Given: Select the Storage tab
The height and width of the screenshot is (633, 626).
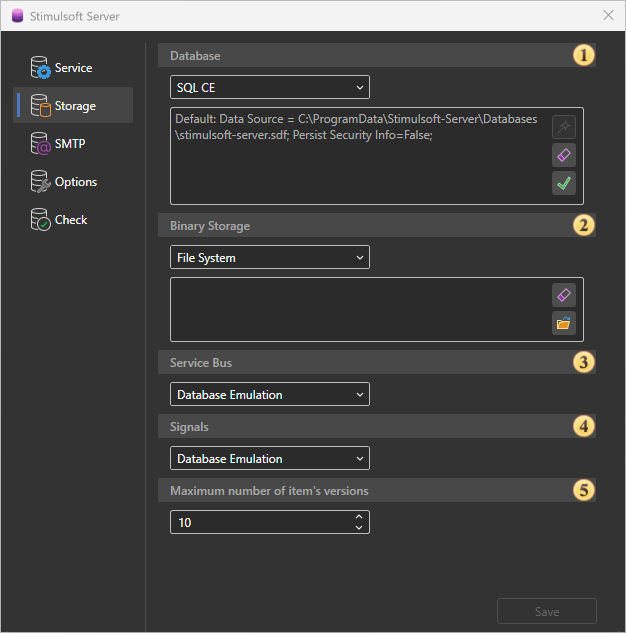Looking at the screenshot, I should (75, 106).
